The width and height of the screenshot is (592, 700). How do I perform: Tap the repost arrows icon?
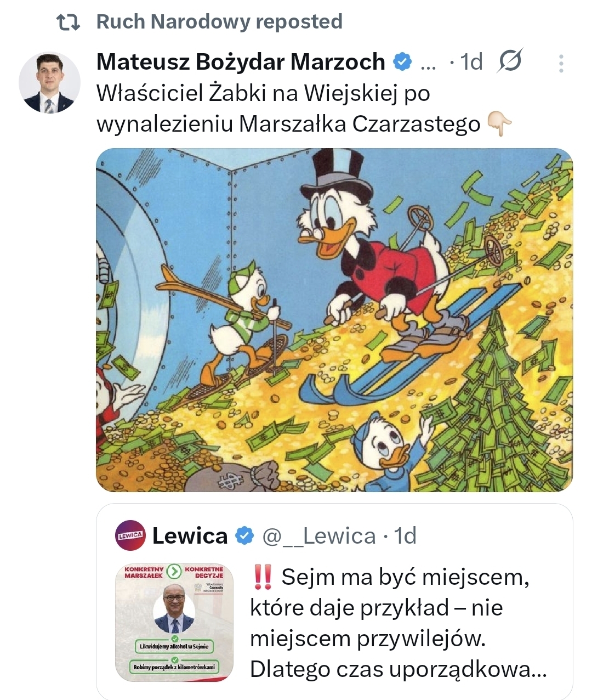point(69,22)
